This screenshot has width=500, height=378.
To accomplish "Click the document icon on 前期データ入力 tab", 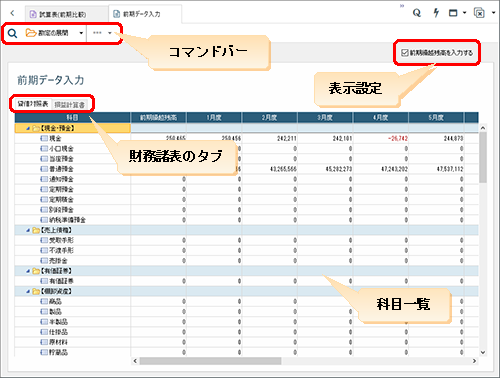I will [116, 14].
